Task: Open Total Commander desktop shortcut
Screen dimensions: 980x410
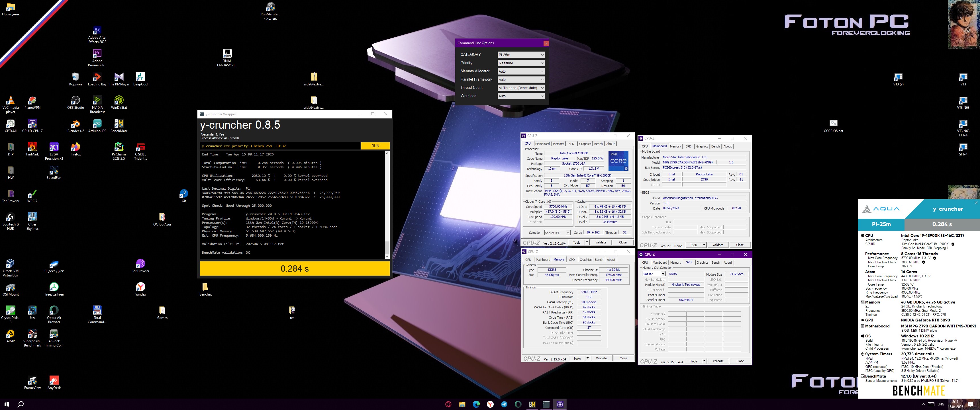Action: [97, 315]
